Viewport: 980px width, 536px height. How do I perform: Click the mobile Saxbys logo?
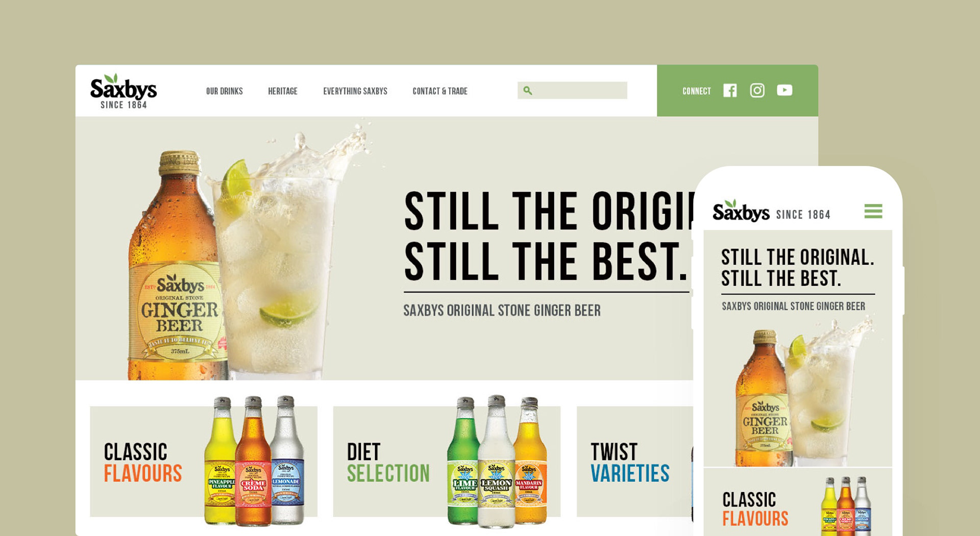tap(741, 211)
